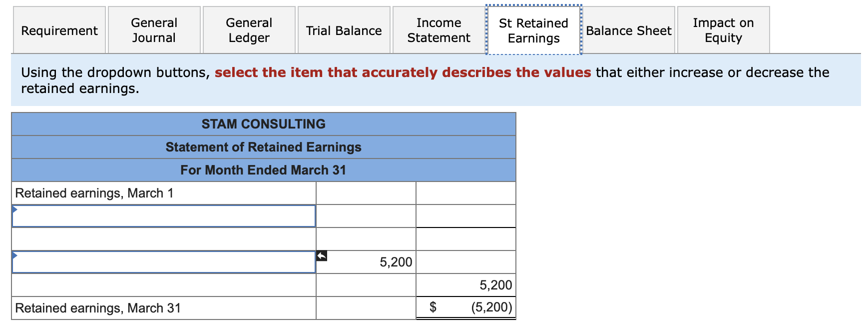Open the dropdown row next to 5,200
This screenshot has height=329, width=868.
164,262
